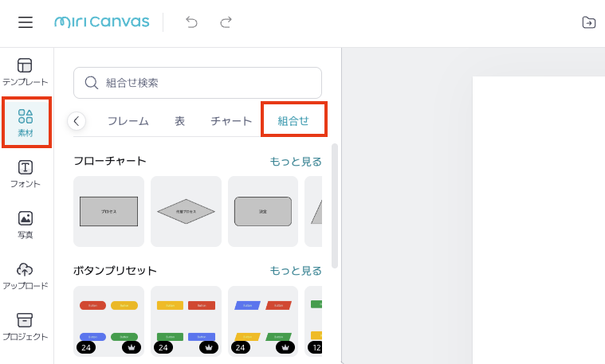The height and width of the screenshot is (364, 605).
Task: Click もっと見る next to ボタンプリセット
Action: pyautogui.click(x=295, y=271)
